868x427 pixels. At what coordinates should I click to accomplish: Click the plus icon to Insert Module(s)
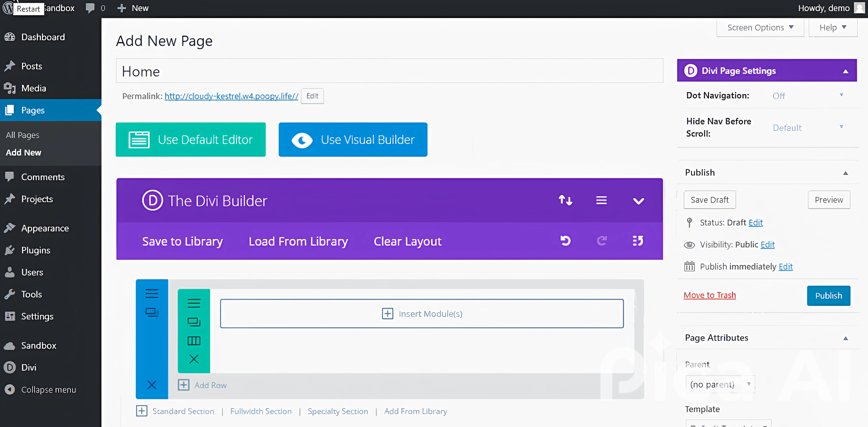(x=387, y=313)
